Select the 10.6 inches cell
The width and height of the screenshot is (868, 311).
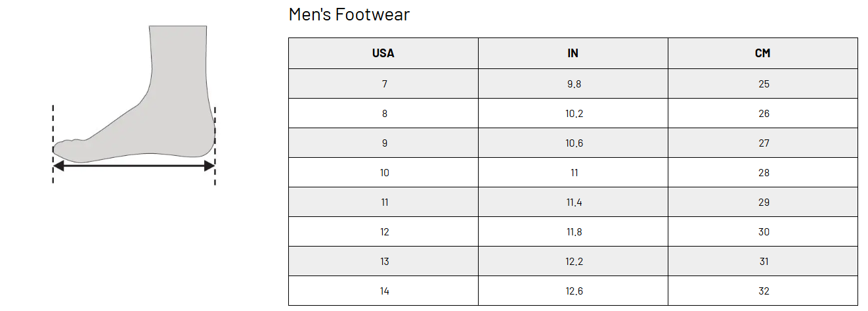573,143
